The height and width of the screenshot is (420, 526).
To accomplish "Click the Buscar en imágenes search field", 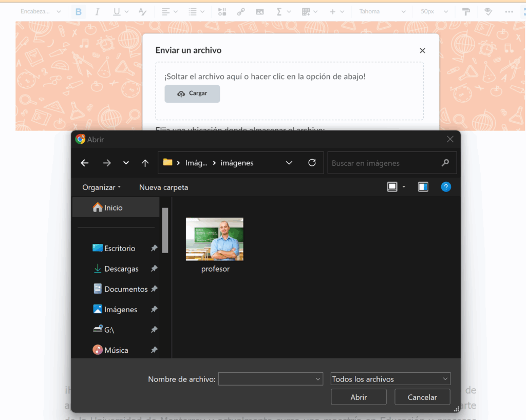I will (385, 163).
